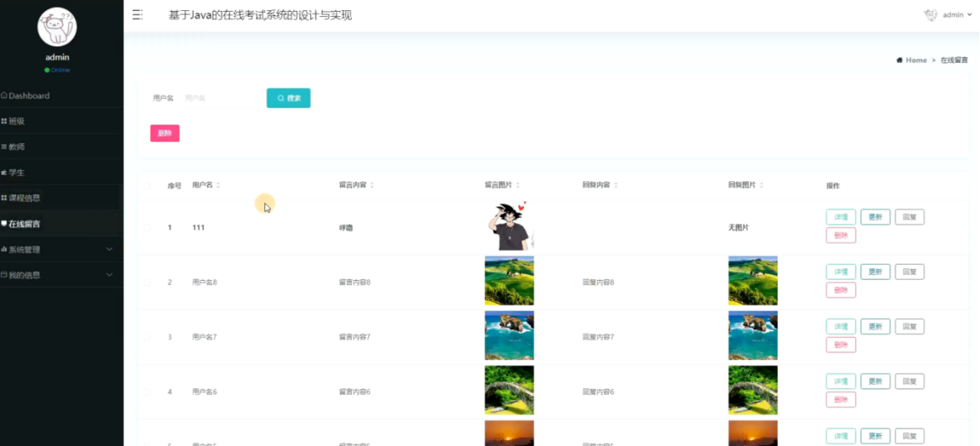Image resolution: width=980 pixels, height=446 pixels.
Task: Open 课程信息 in the sidebar
Action: pyautogui.click(x=61, y=198)
